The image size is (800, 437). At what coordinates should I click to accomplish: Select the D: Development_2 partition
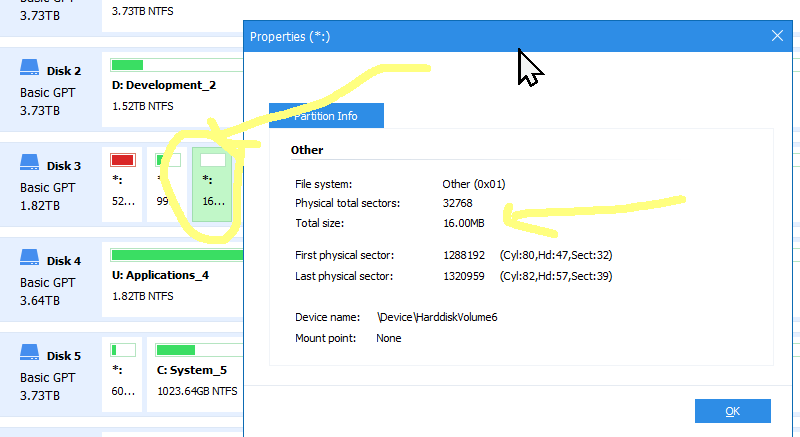172,89
